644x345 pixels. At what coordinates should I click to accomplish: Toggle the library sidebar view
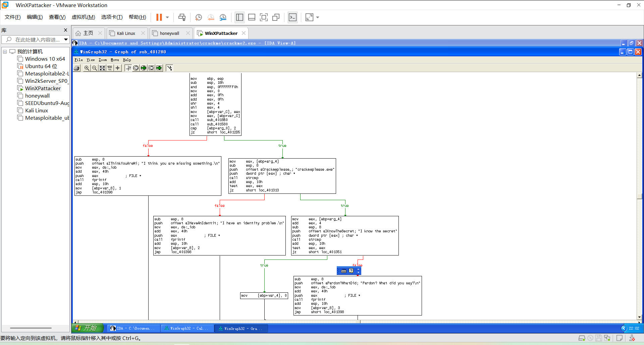tap(239, 17)
